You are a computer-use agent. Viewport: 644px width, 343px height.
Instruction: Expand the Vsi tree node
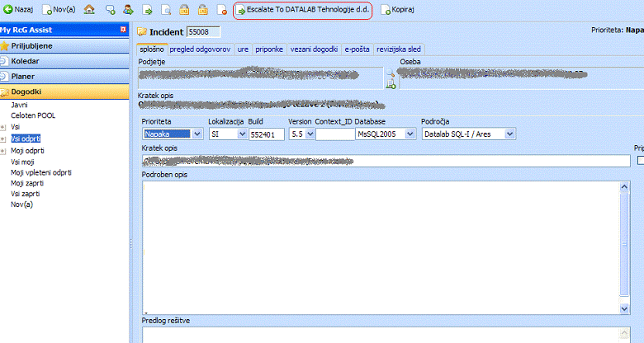[3, 128]
